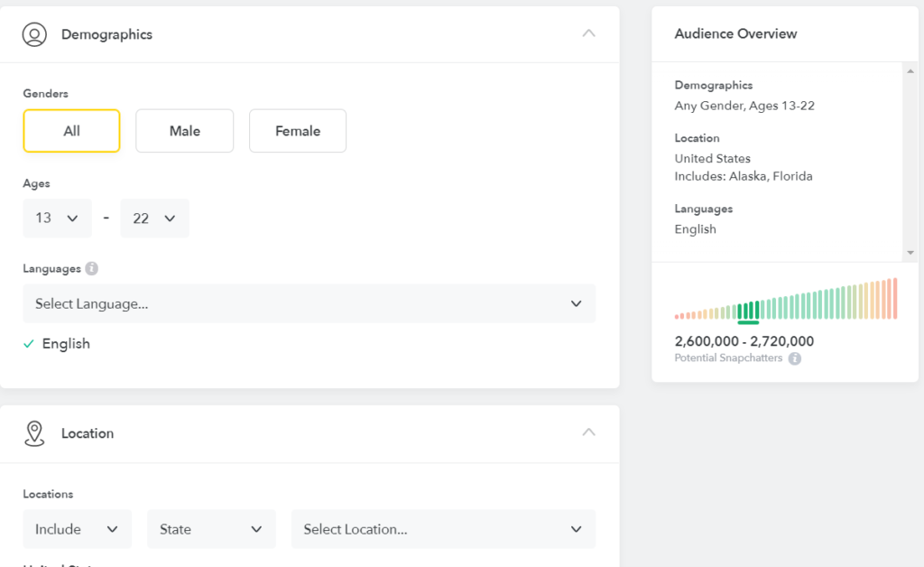
Task: Collapse the Demographics section
Action: (588, 33)
